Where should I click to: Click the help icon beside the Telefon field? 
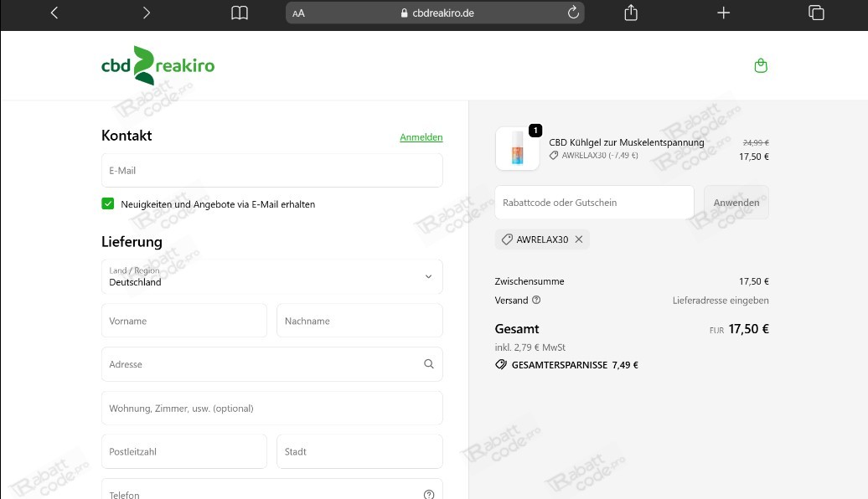(428, 493)
